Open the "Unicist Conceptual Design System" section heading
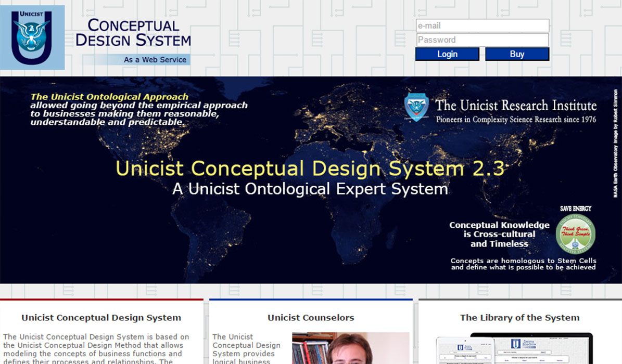This screenshot has width=622, height=364. click(x=101, y=318)
